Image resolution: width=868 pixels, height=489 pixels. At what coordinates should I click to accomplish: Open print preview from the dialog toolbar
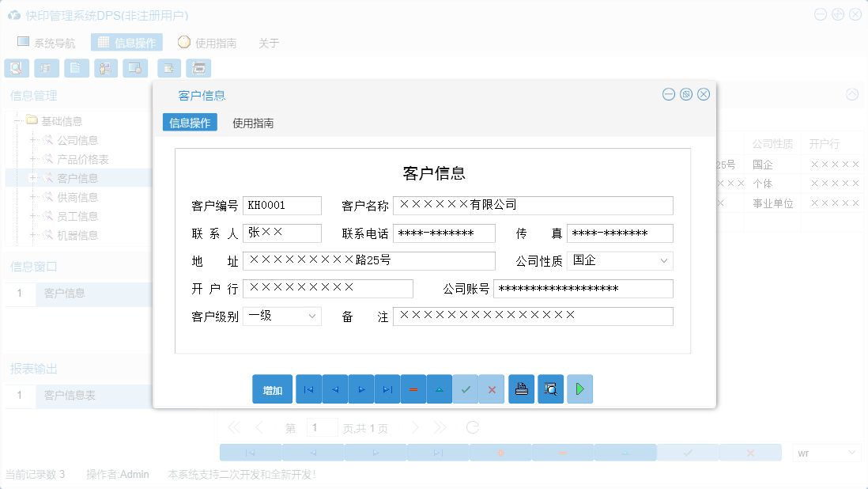(x=550, y=389)
